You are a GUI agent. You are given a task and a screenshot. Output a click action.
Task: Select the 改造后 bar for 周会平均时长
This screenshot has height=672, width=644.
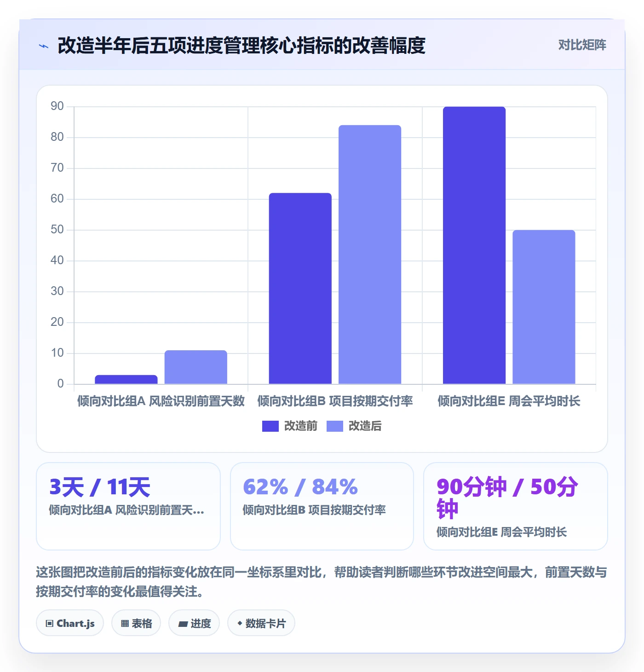tap(544, 307)
